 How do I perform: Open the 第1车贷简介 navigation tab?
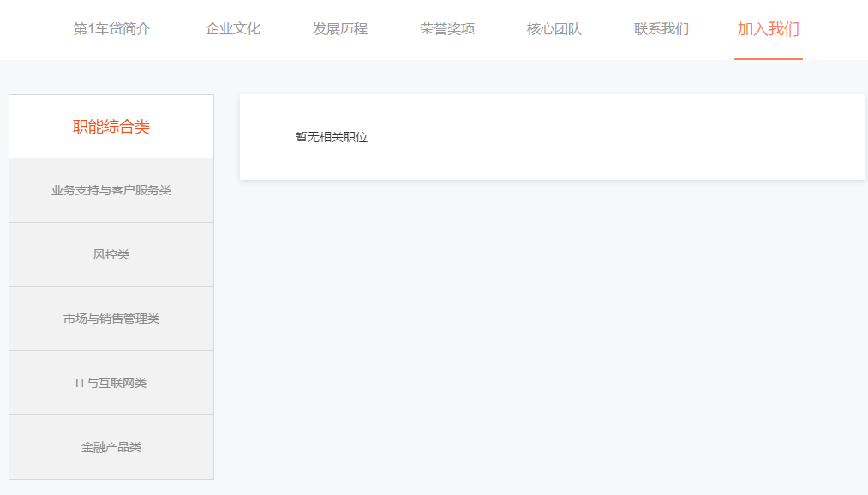click(111, 29)
